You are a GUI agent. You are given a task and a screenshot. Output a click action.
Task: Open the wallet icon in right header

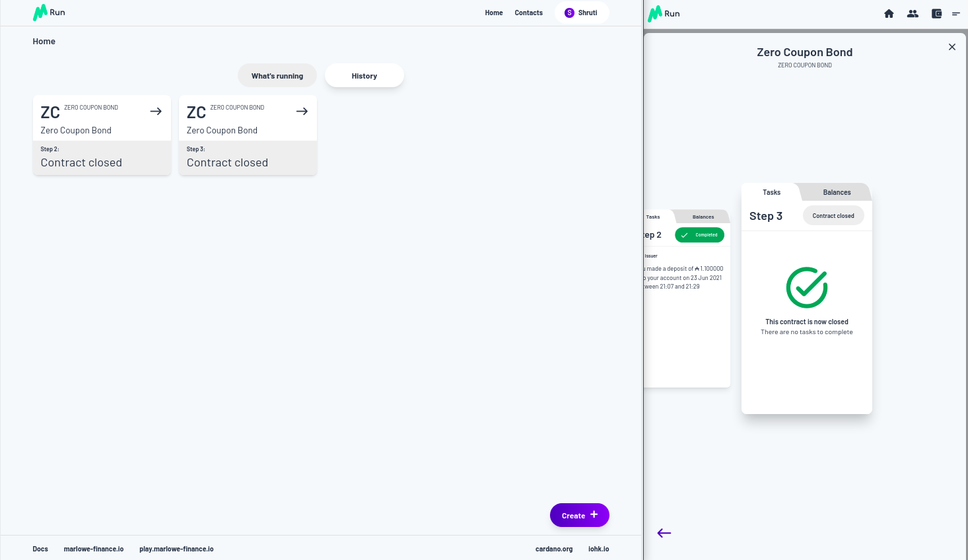point(936,13)
